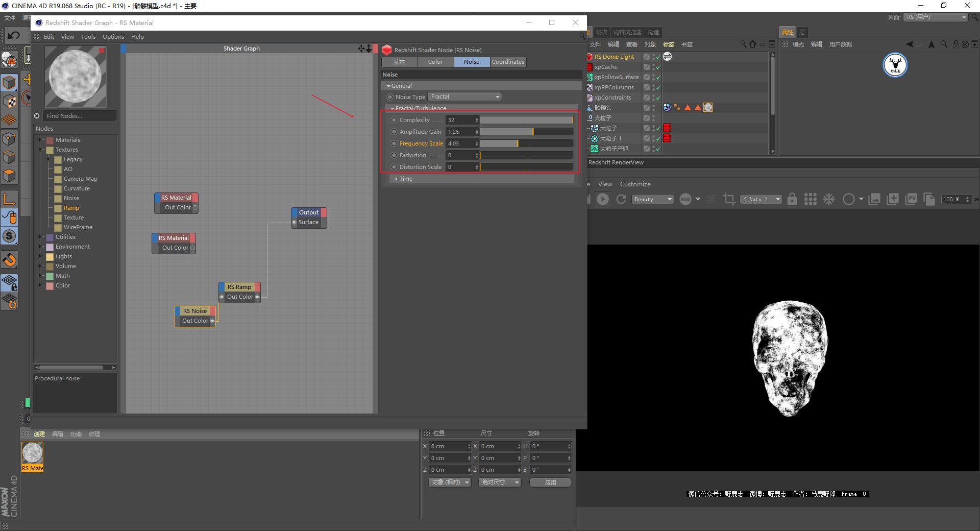Toggle enable checkmark for RS Dome Light
The width and height of the screenshot is (980, 531).
pyautogui.click(x=658, y=57)
